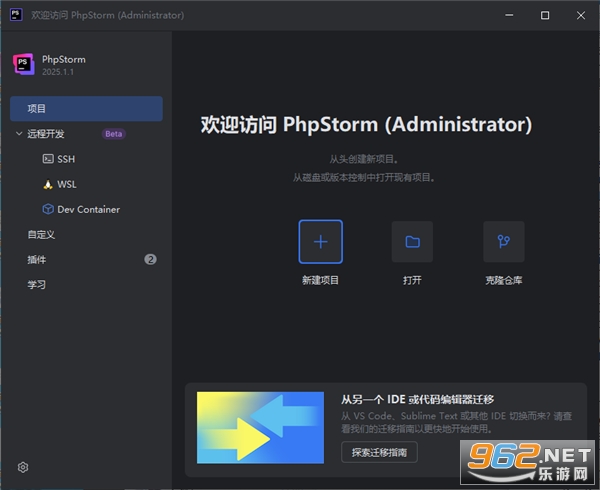Maximize the PhpStorm window
This screenshot has width=600, height=490.
pos(545,15)
